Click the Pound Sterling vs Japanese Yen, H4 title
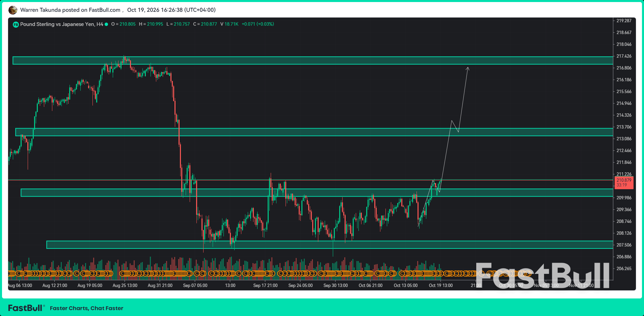The width and height of the screenshot is (644, 316). tap(62, 24)
